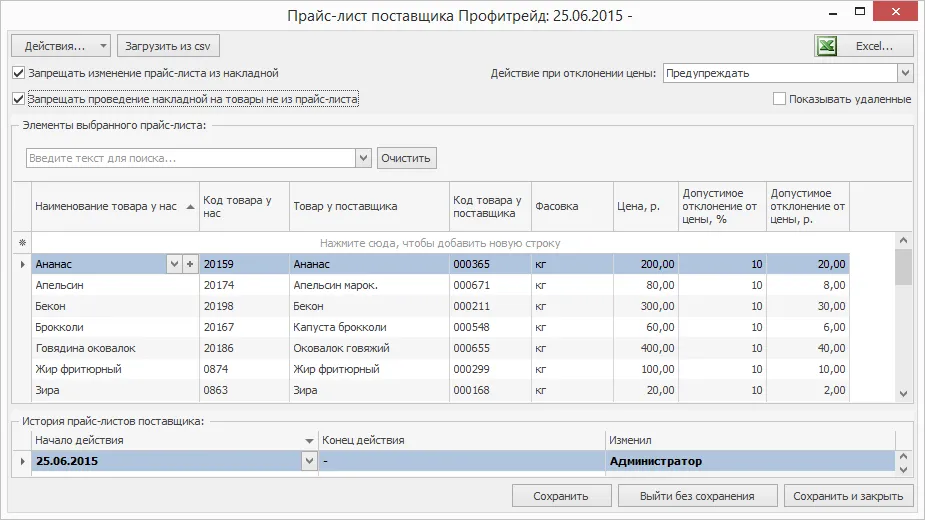The height and width of the screenshot is (520, 925).
Task: Click the Ананас row indicator arrow
Action: (x=22, y=264)
